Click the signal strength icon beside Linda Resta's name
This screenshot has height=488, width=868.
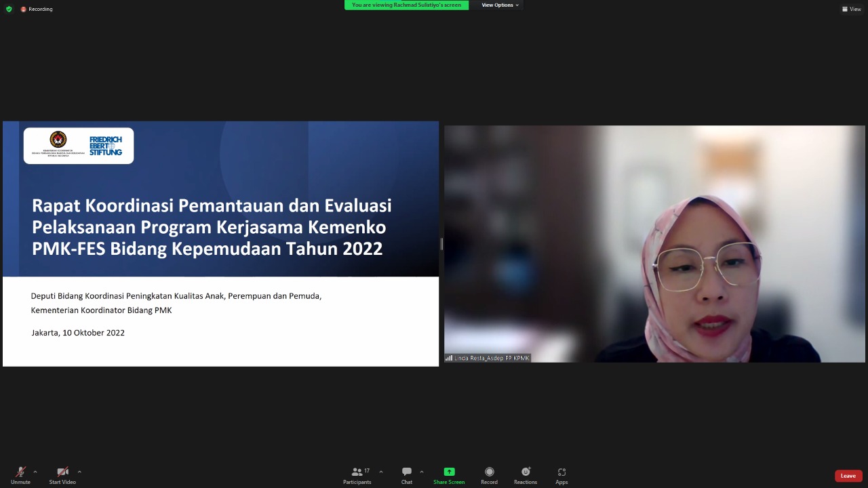click(x=449, y=358)
